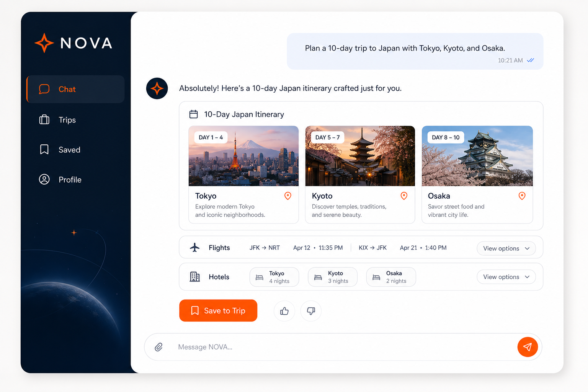Open the Tokyo skyline photo

click(x=243, y=156)
